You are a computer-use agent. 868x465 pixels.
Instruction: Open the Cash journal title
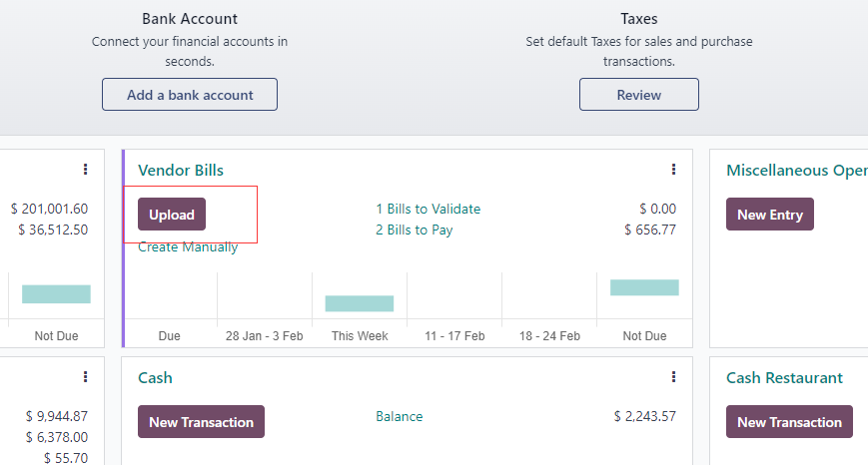[155, 377]
